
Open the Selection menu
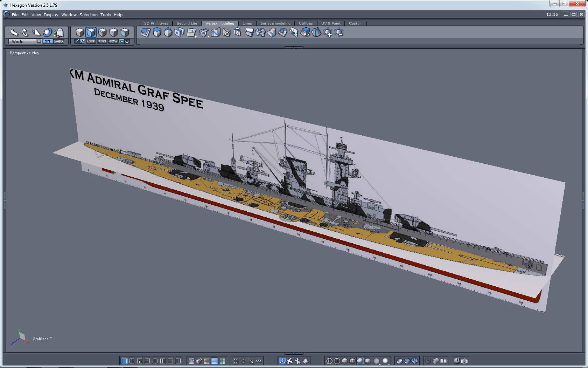coord(88,15)
